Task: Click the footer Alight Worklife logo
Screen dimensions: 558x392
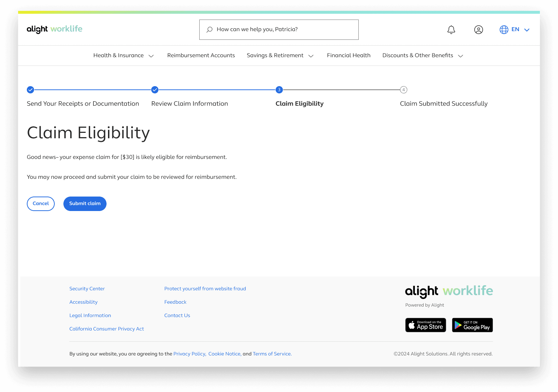Action: pos(449,291)
